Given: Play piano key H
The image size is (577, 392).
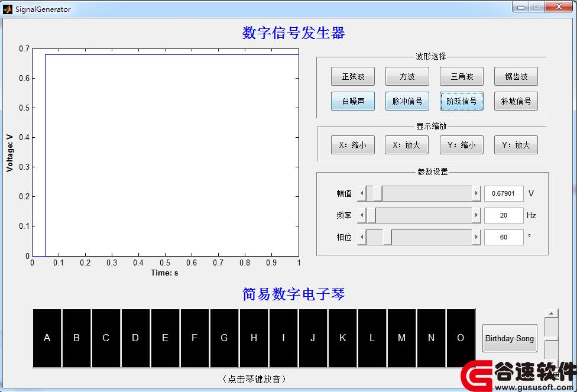Looking at the screenshot, I should pyautogui.click(x=254, y=338).
